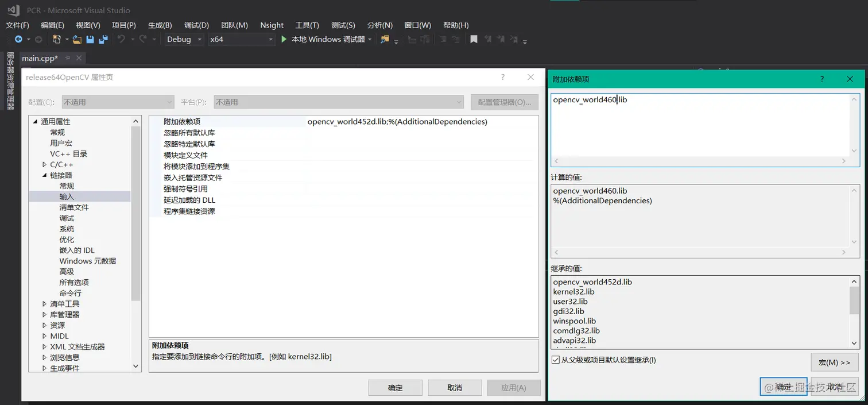Open the 工具(T) menu
This screenshot has width=868, height=405.
click(307, 25)
